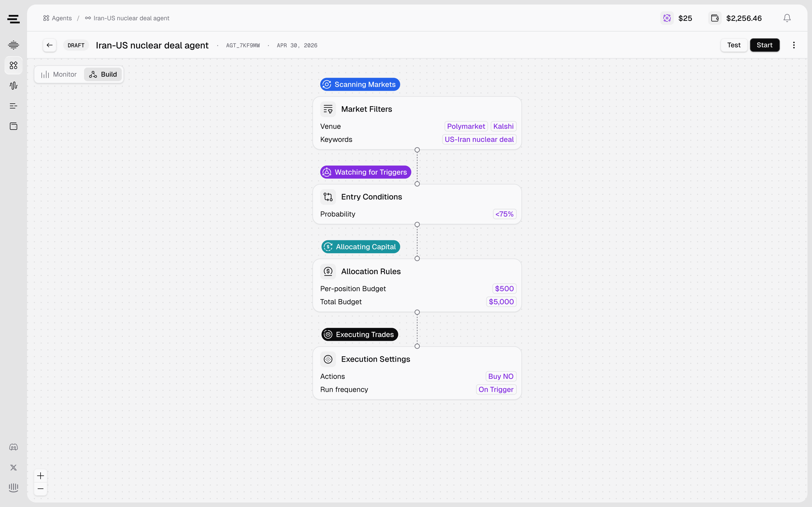Open the three-dot more options menu
Image resolution: width=812 pixels, height=507 pixels.
coord(794,45)
